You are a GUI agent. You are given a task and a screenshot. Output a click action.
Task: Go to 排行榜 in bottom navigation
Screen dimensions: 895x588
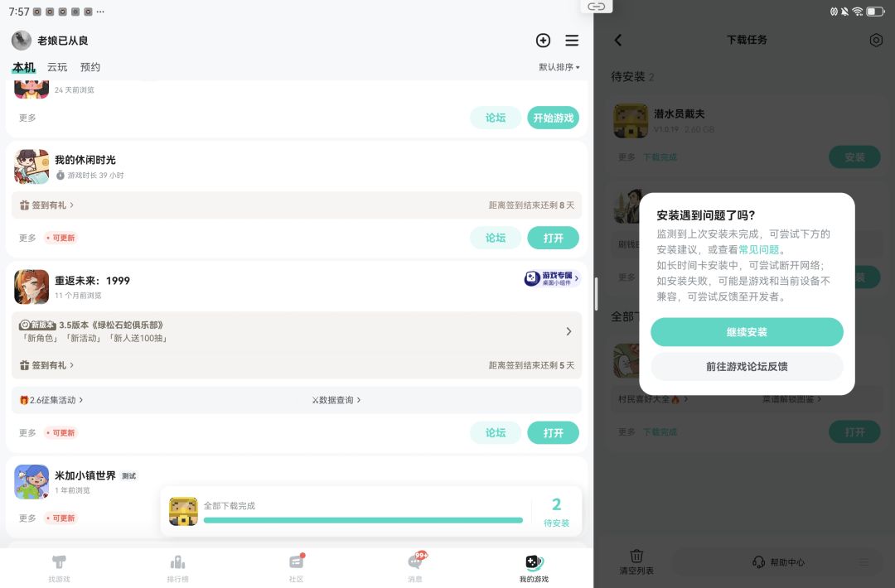[x=177, y=568]
